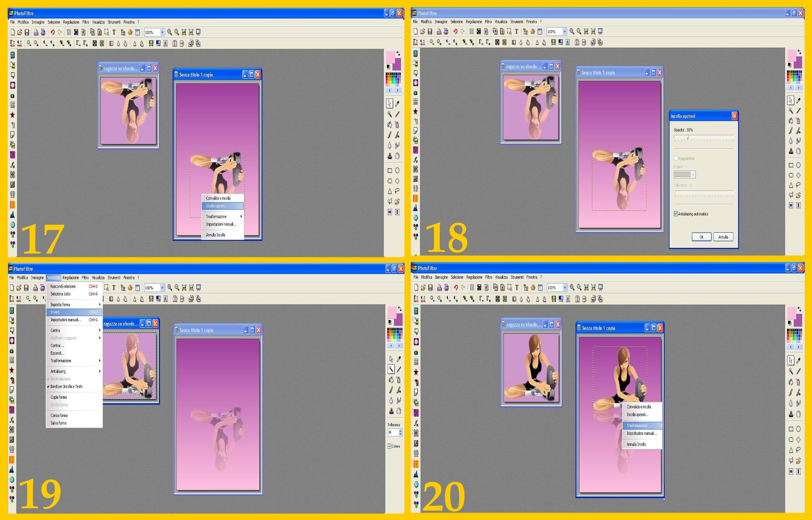Select the highlighted Magic Wand tool in screenshot 19
This screenshot has height=520, width=812.
(x=391, y=369)
